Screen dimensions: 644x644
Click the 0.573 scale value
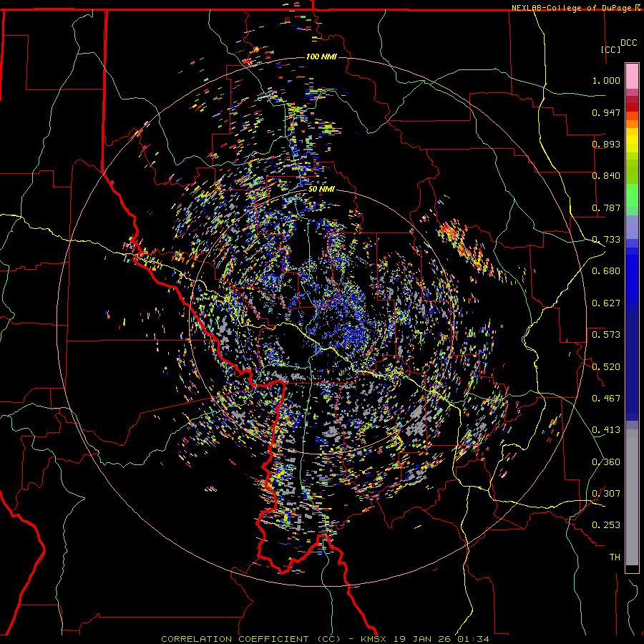click(606, 335)
